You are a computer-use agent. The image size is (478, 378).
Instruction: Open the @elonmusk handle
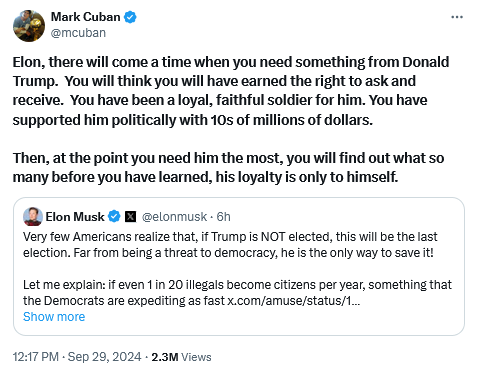click(174, 217)
